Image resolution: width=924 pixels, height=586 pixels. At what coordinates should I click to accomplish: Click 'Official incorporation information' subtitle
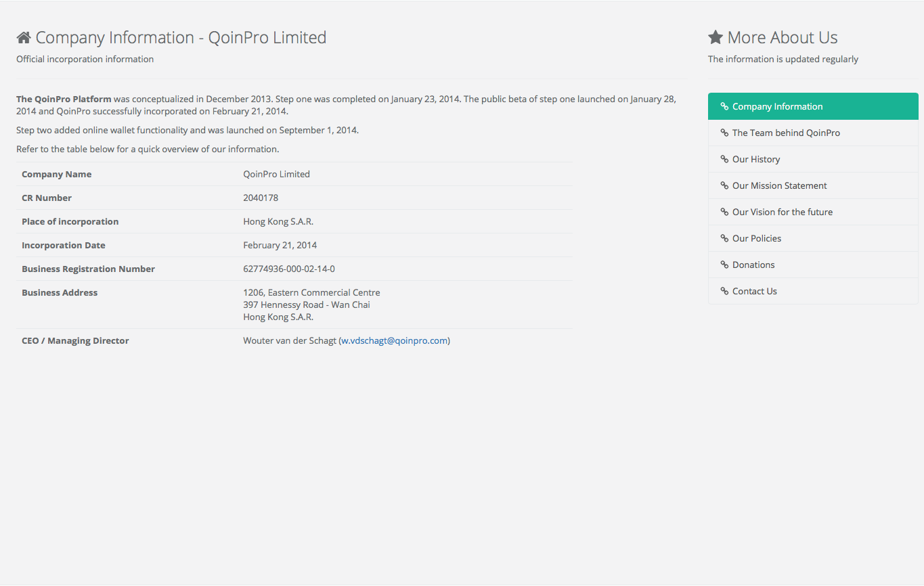click(x=85, y=59)
